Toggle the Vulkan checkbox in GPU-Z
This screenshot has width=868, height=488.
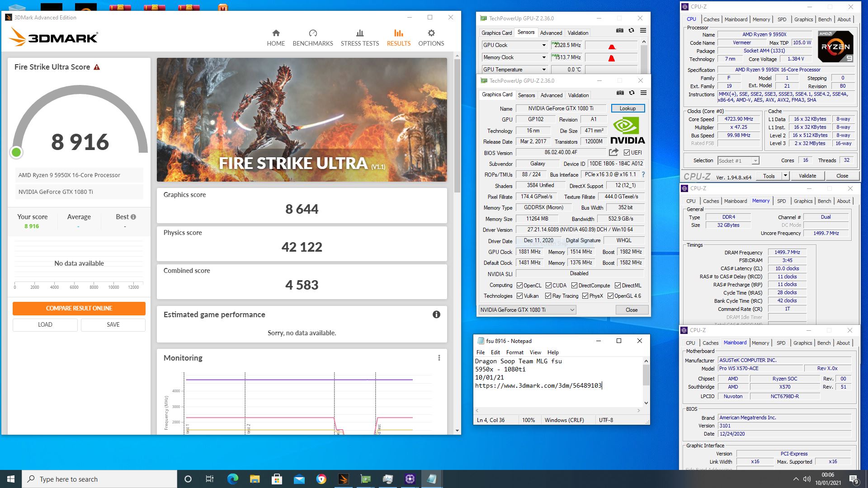click(x=520, y=296)
